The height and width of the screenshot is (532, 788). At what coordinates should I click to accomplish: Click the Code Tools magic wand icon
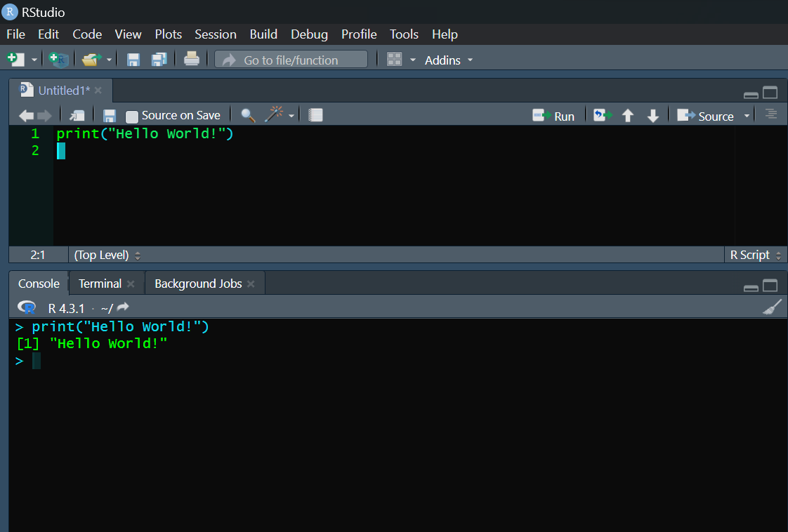click(274, 114)
